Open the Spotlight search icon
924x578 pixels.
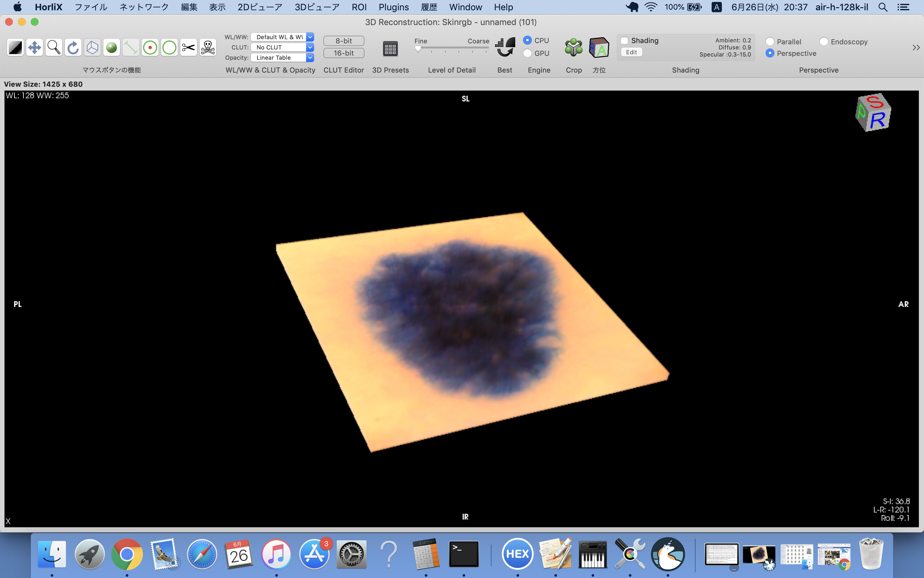pos(882,7)
